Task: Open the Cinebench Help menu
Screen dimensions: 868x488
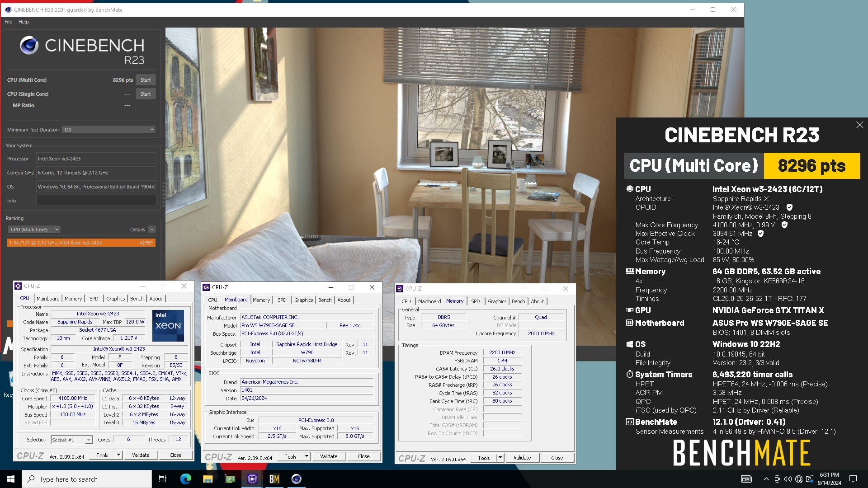Action: [x=24, y=22]
